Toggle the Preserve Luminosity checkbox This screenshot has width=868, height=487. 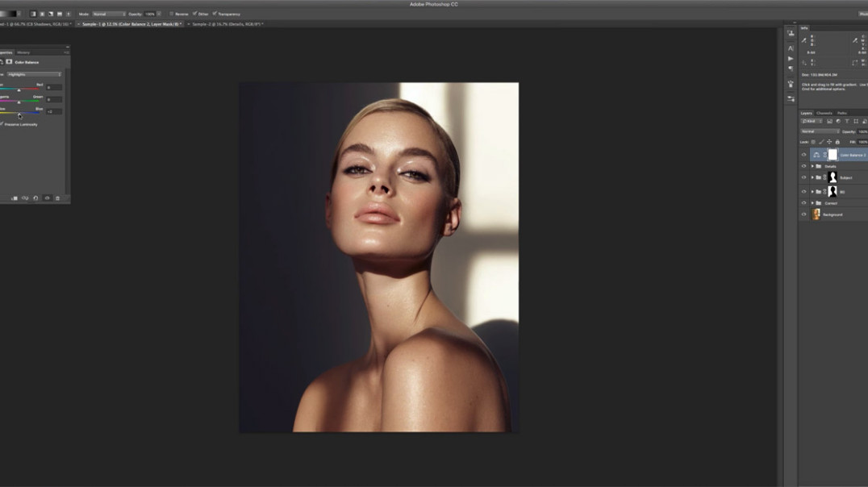[x=2, y=124]
